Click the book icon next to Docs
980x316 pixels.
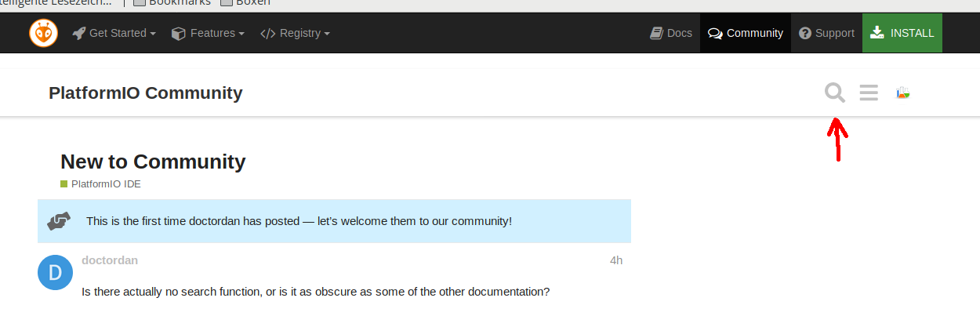coord(657,33)
